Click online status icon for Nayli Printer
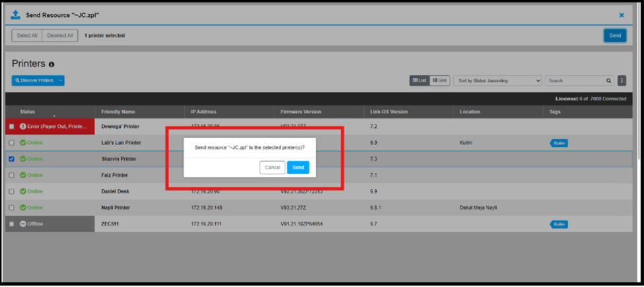 pyautogui.click(x=23, y=208)
